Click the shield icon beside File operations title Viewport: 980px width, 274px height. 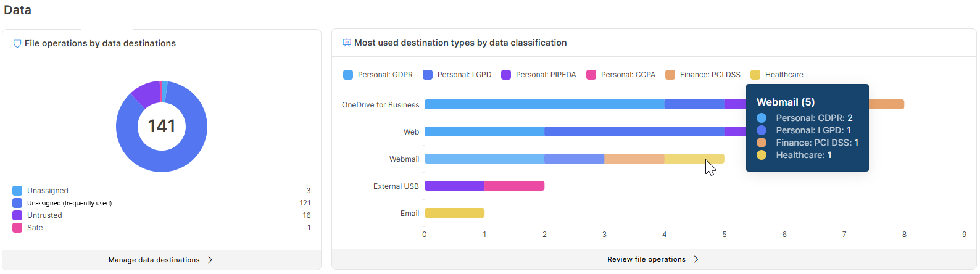(17, 44)
